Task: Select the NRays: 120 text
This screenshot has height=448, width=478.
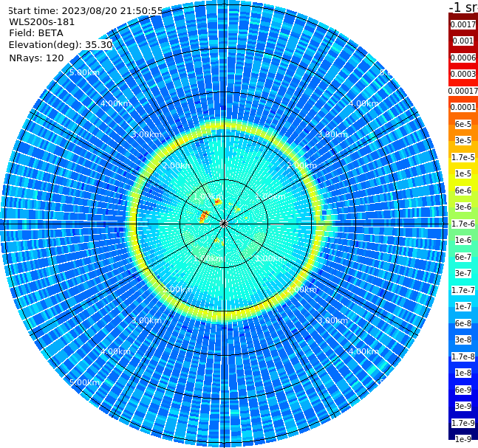Action: (x=36, y=58)
